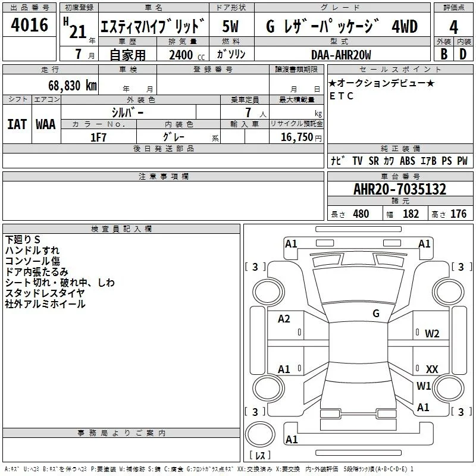Screen dimensions: 476x476
Task: Click the seating capacity 7 人
Action: click(x=256, y=112)
